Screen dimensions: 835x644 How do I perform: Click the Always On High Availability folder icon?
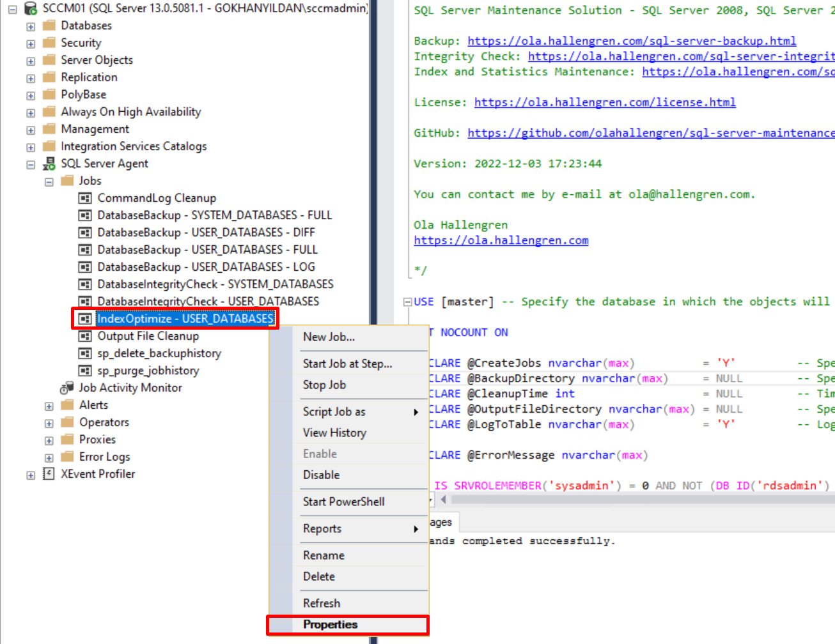49,112
